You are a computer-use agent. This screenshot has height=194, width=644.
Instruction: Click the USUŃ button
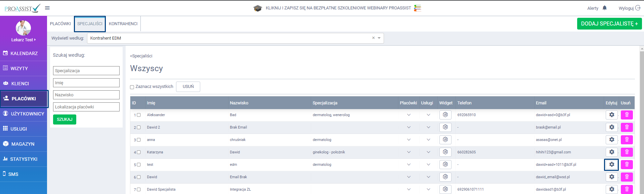(188, 87)
